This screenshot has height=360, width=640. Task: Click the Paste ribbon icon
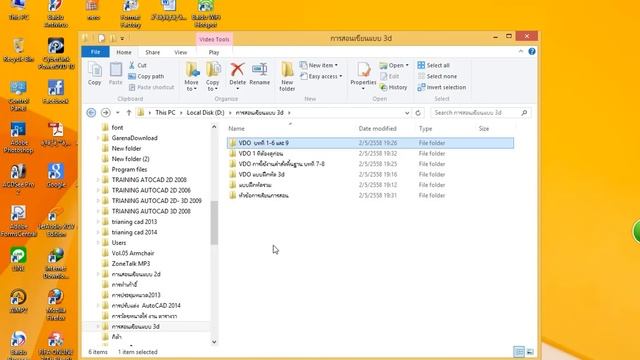tap(116, 73)
